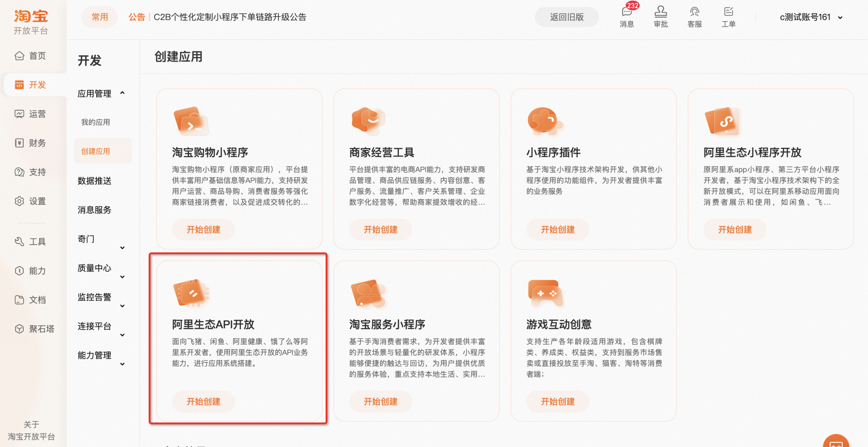868x447 pixels.
Task: Expand the 奇门 submenu
Action: [122, 247]
